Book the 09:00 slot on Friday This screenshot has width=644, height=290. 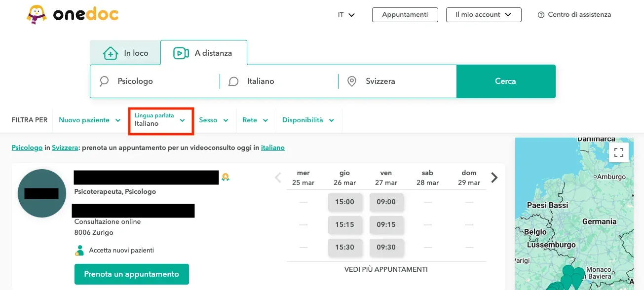tap(386, 202)
